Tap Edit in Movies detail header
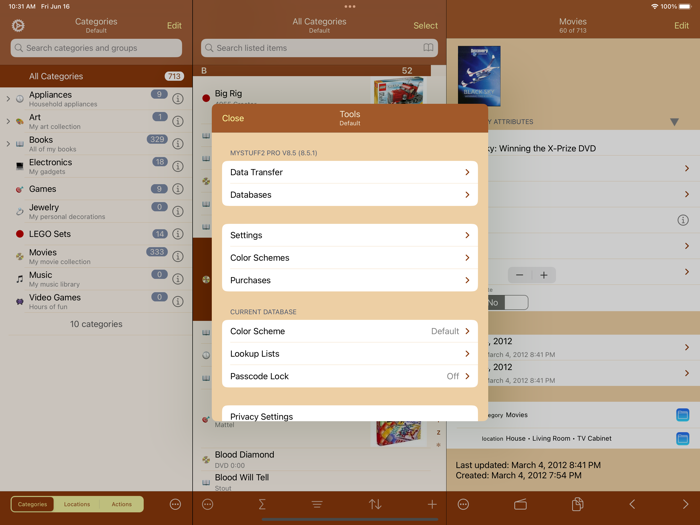 681,25
